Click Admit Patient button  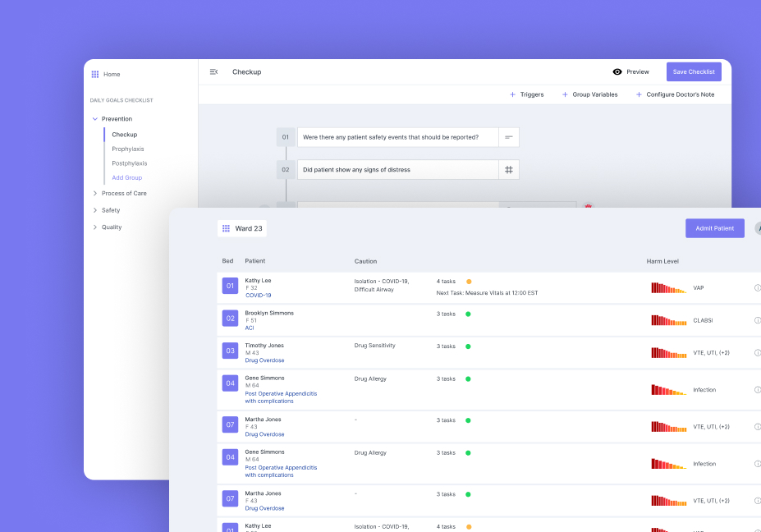click(714, 228)
